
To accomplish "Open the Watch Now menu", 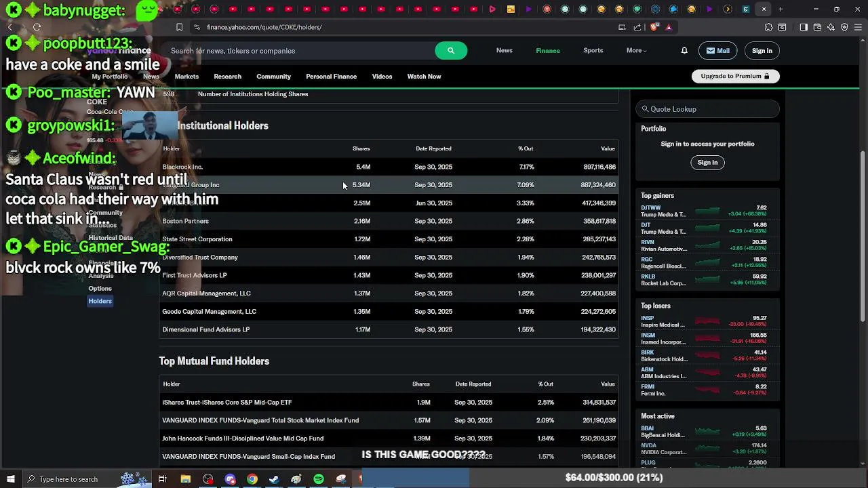I will (424, 77).
